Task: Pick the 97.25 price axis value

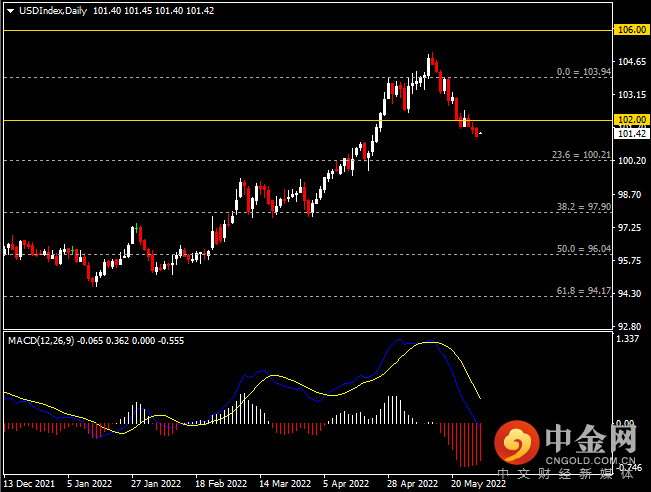Action: (x=632, y=228)
